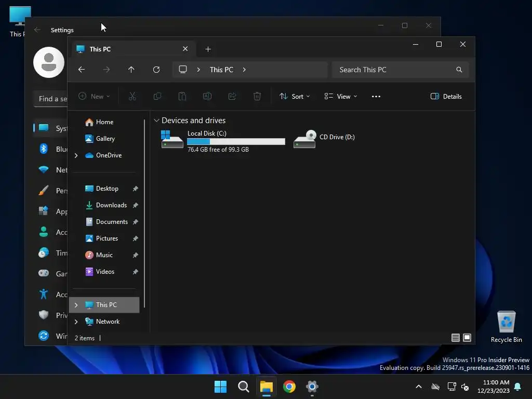Screen dimensions: 532x399
Task: Expand Network tree node
Action: [76, 322]
